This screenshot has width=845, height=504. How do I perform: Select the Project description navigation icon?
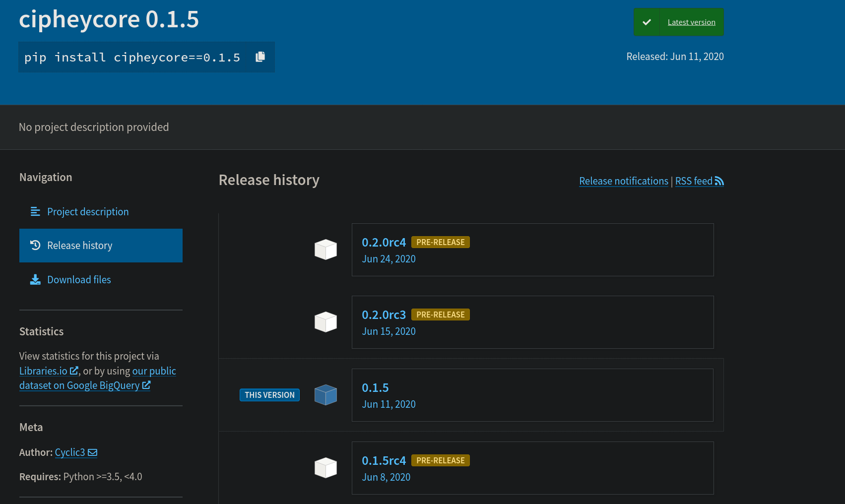click(x=35, y=211)
